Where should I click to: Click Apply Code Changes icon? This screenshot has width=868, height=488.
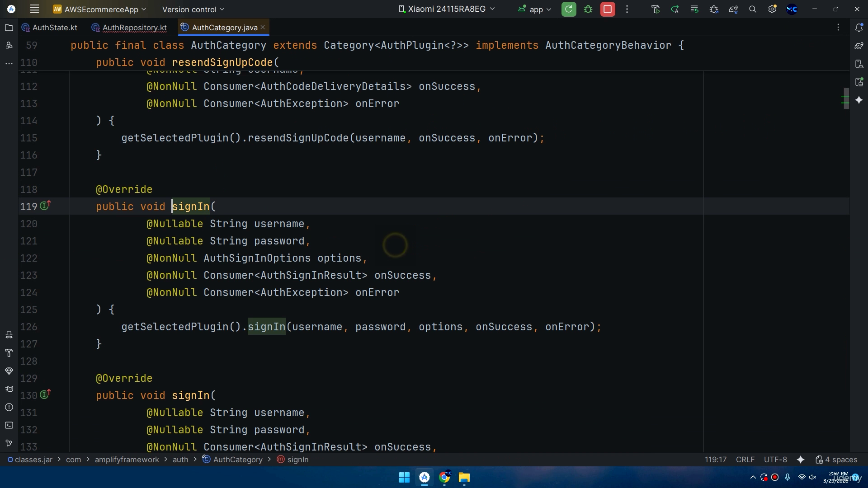coord(694,9)
